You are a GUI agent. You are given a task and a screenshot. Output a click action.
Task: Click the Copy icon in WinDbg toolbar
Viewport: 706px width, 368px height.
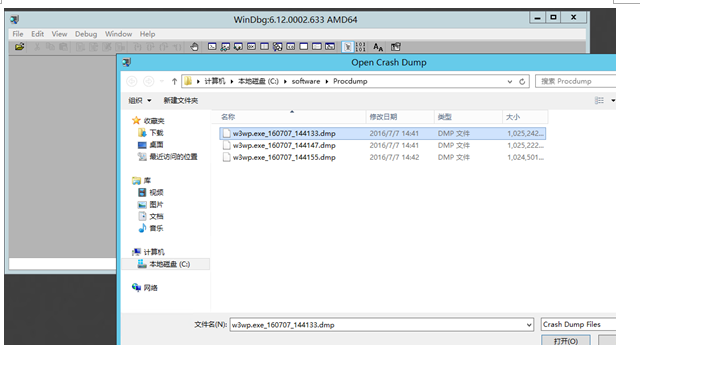50,47
